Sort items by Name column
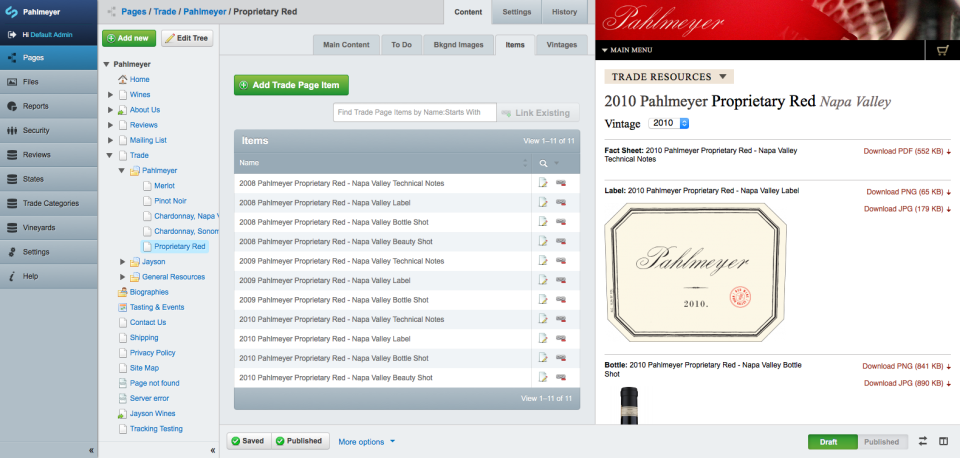 click(x=383, y=163)
